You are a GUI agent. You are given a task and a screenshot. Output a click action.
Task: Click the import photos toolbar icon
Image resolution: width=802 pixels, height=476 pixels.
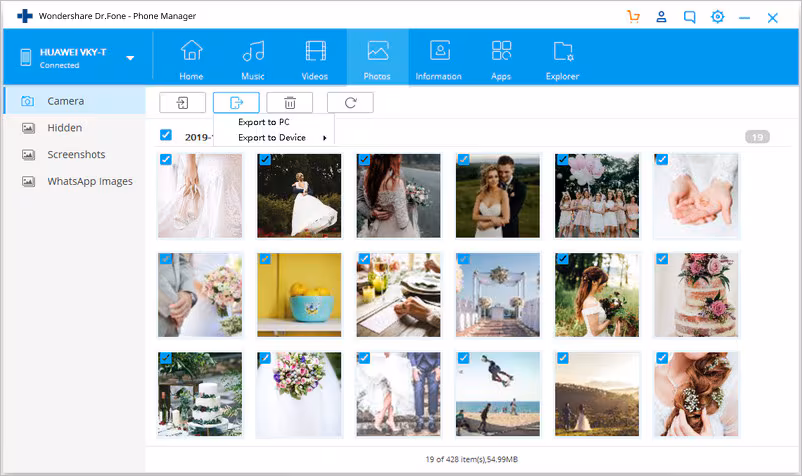tap(183, 103)
